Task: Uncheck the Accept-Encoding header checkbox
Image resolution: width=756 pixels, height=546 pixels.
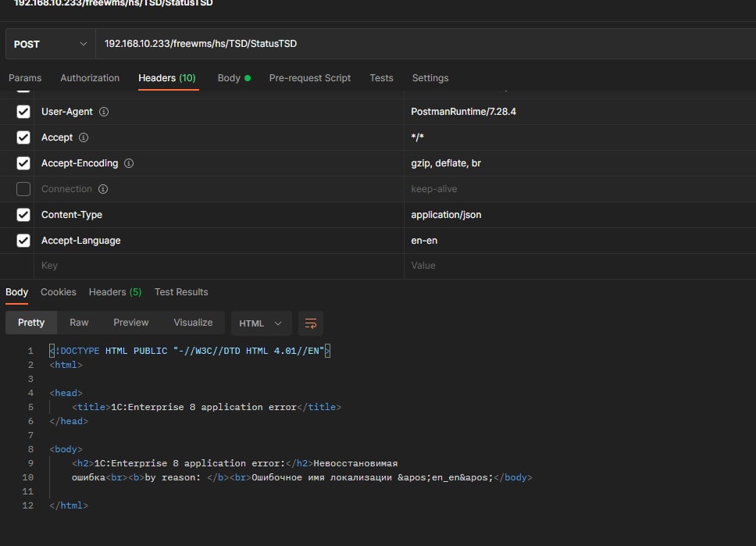Action: pyautogui.click(x=23, y=163)
